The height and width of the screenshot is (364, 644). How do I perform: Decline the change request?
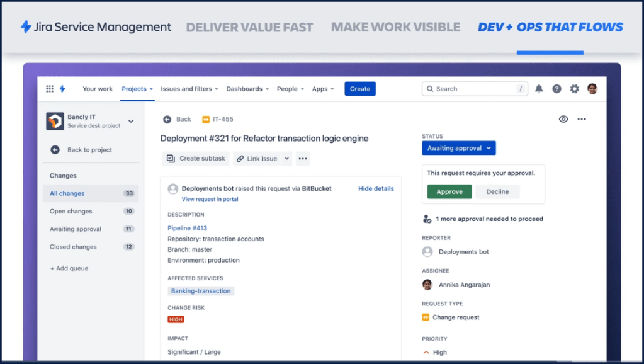[x=497, y=191]
